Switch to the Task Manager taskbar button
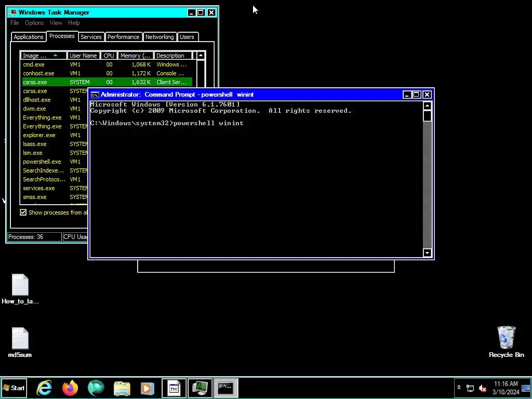532x399 pixels. [200, 388]
